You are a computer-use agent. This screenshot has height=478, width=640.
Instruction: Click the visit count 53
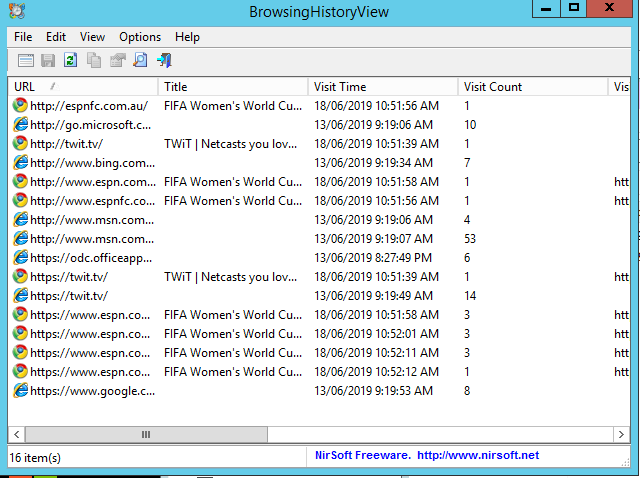pos(470,239)
